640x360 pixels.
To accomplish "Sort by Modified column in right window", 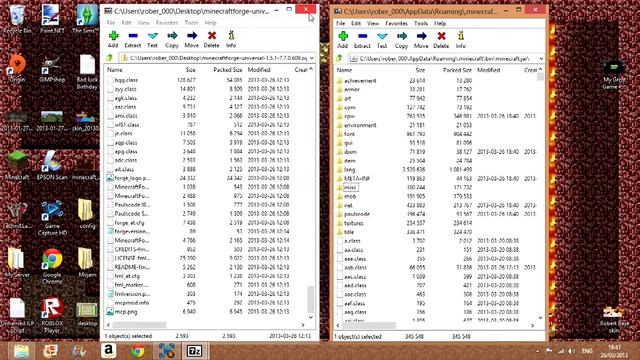I will 489,70.
